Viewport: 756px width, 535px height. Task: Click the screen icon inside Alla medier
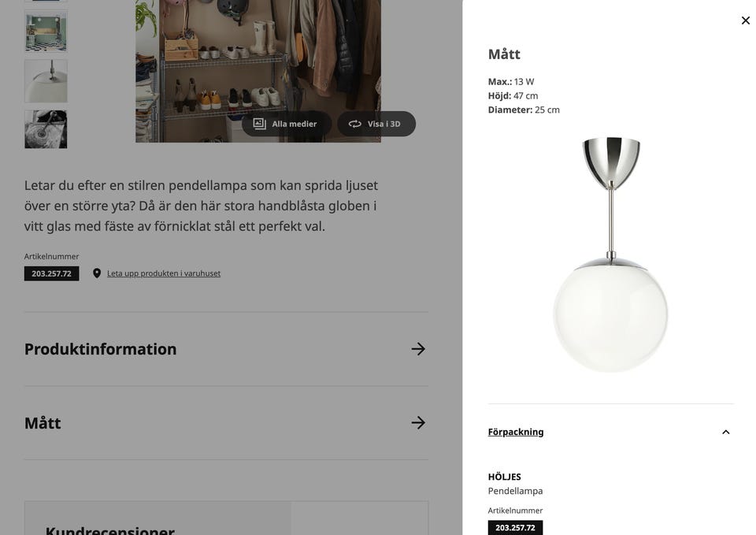(259, 123)
